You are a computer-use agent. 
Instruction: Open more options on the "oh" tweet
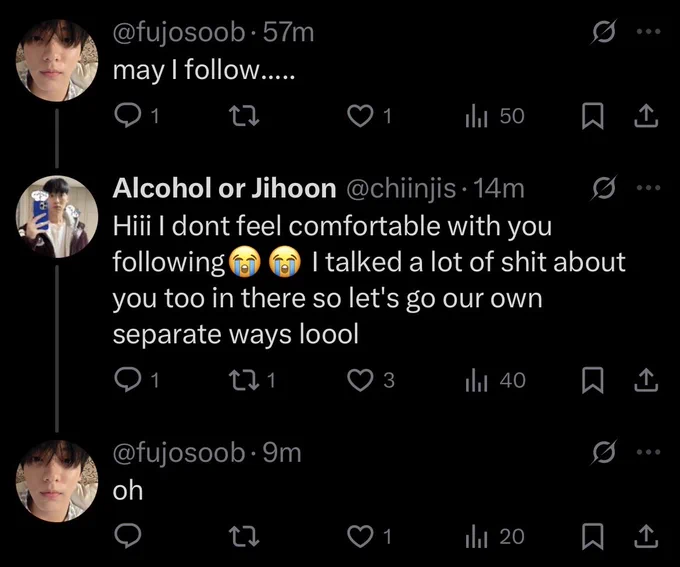[x=649, y=452]
